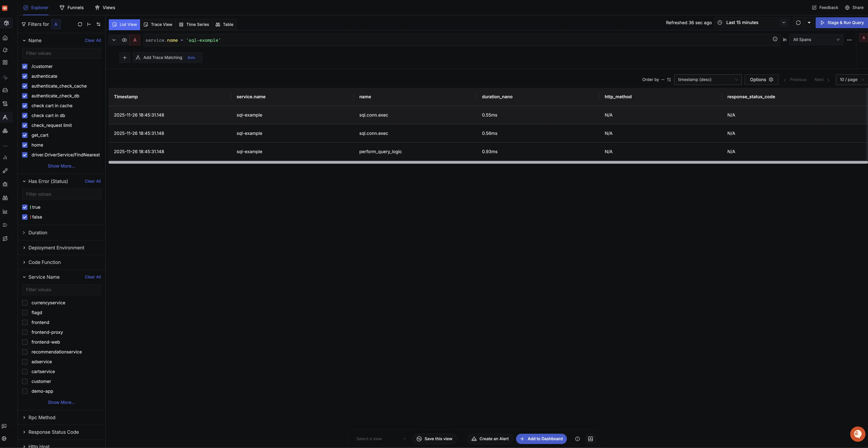Uncheck the authenticate name filter
This screenshot has height=448, width=868.
coord(25,76)
